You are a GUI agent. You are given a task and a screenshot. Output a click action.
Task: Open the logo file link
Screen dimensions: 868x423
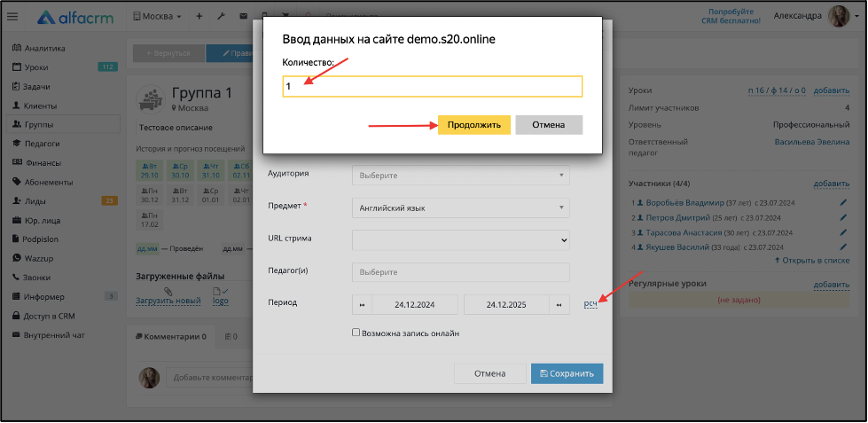click(220, 301)
